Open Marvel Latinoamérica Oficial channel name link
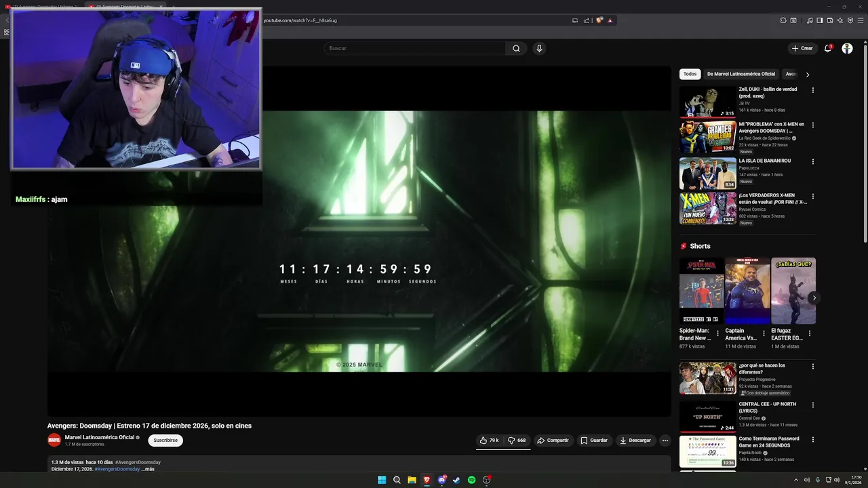The width and height of the screenshot is (868, 488). coord(100,437)
